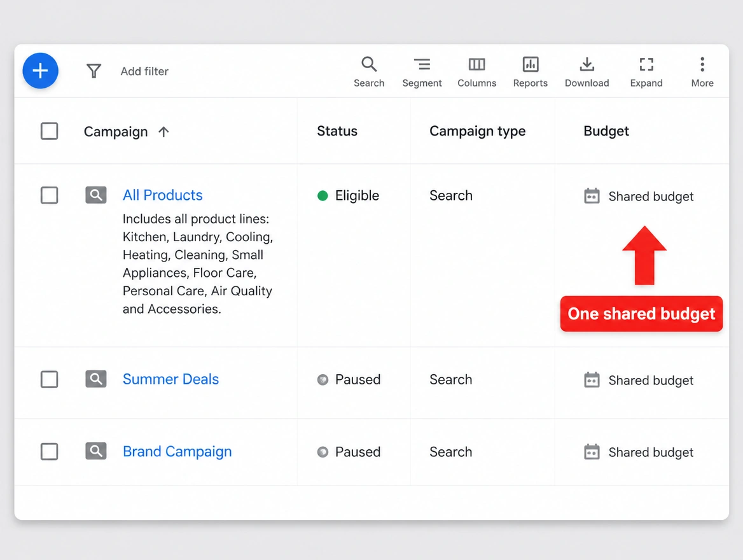Select the All Products campaign checkbox
This screenshot has width=743, height=560.
[49, 195]
